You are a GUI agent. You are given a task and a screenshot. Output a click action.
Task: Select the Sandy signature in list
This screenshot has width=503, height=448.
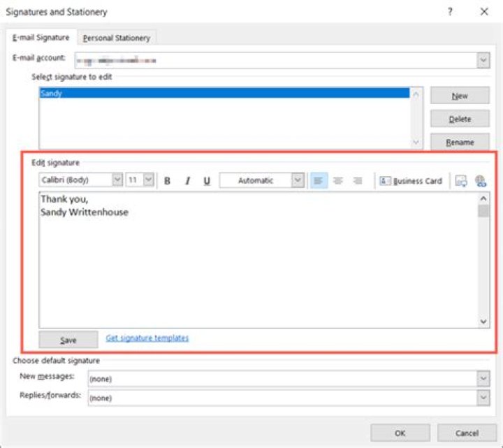point(224,93)
